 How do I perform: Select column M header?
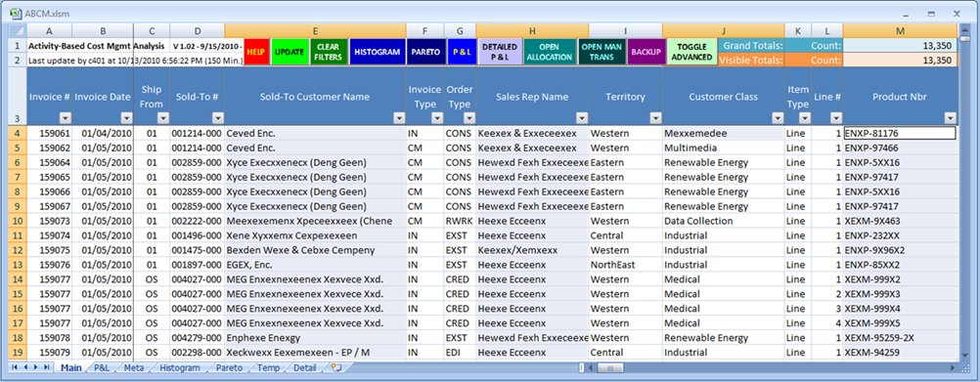pos(900,31)
